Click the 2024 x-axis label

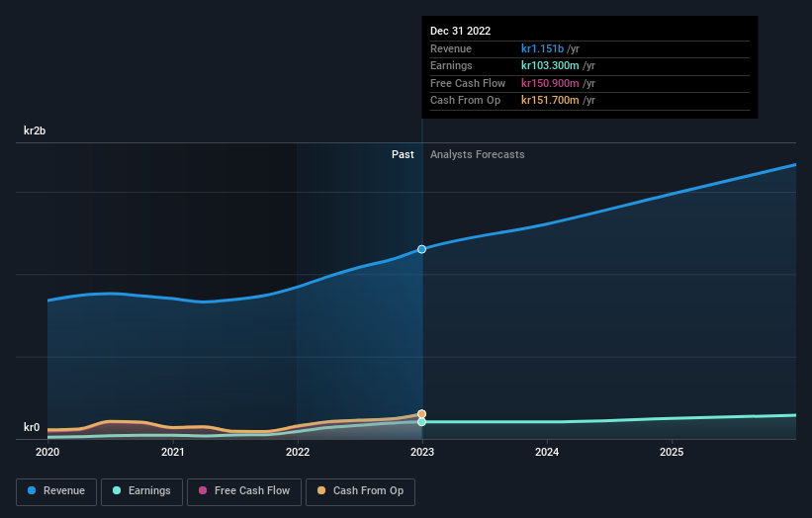tap(547, 453)
